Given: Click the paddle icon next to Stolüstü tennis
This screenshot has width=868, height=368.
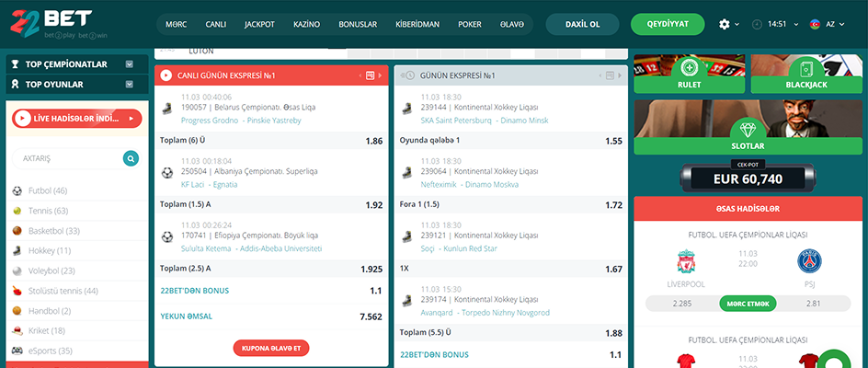Looking at the screenshot, I should point(17,291).
